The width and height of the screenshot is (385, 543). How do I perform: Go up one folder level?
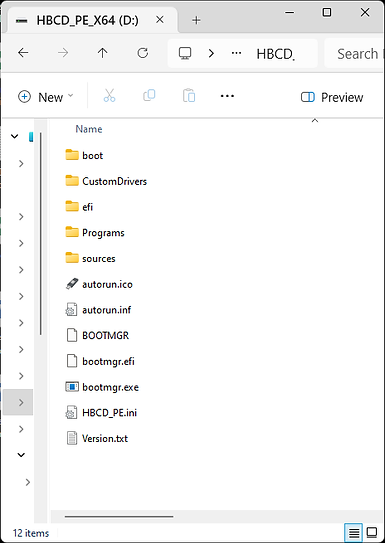[102, 53]
